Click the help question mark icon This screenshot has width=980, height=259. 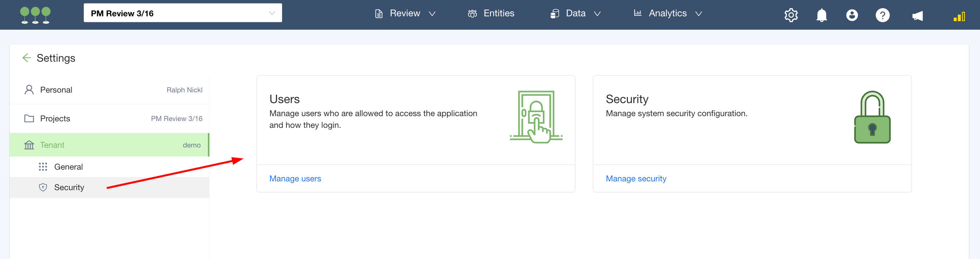coord(882,15)
